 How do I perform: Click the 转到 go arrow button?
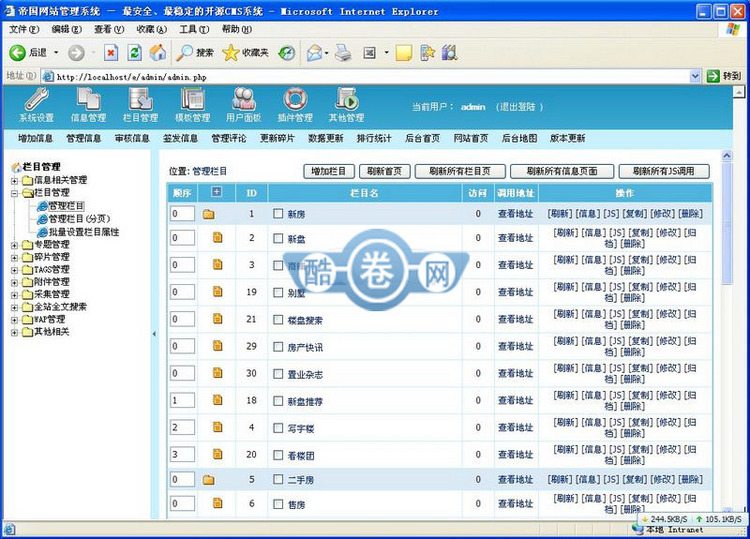713,76
